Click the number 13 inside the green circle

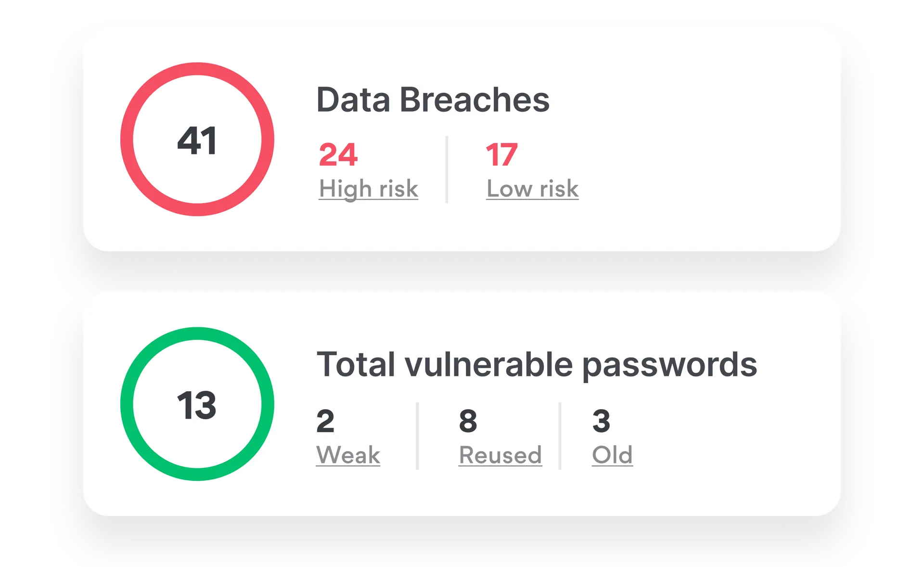pos(197,405)
